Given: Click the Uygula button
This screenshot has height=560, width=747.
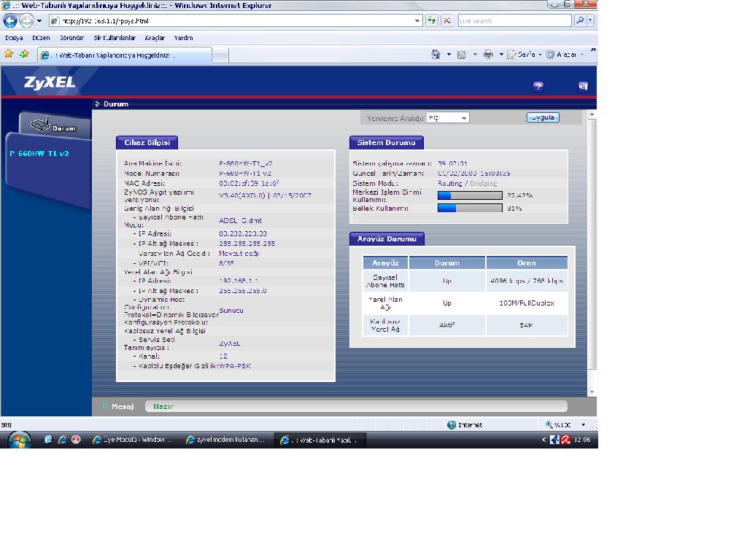Looking at the screenshot, I should 543,117.
